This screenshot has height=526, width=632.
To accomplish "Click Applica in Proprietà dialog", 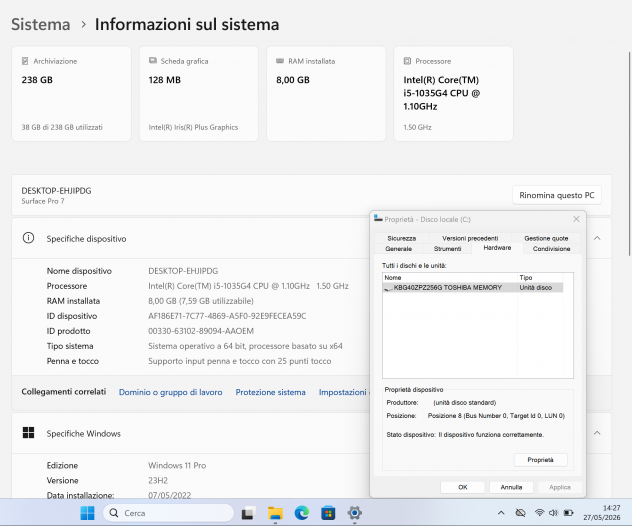I will coord(560,487).
